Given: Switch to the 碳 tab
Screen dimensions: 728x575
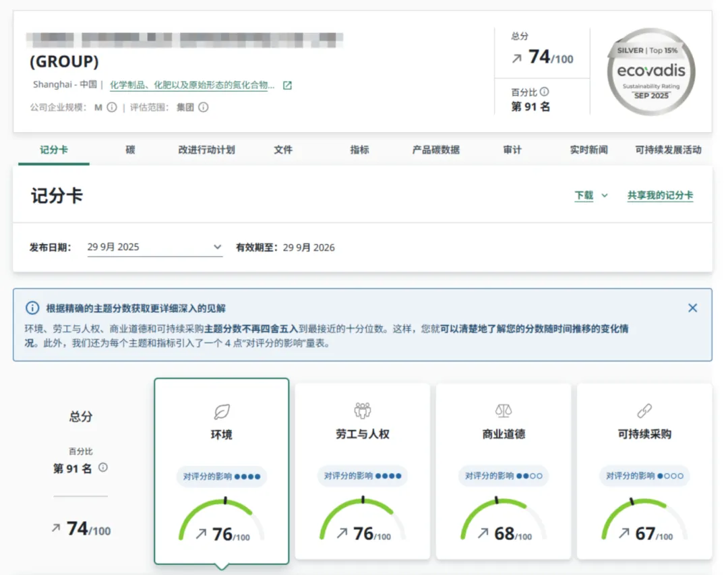Looking at the screenshot, I should [x=131, y=150].
